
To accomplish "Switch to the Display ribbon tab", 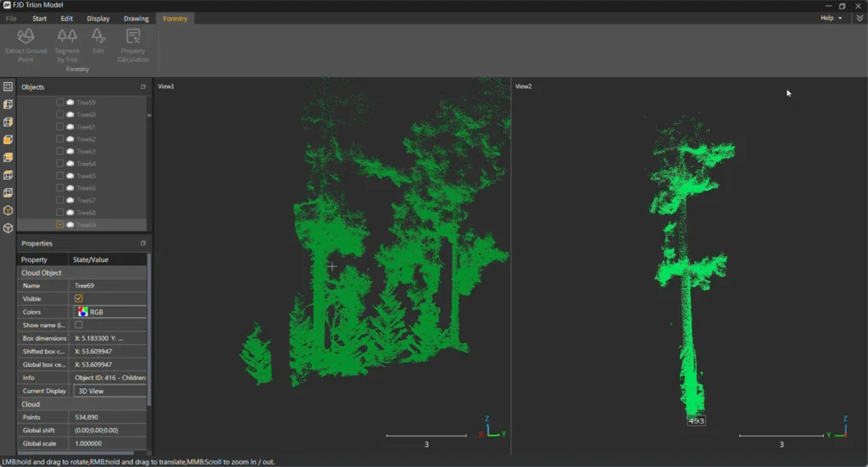I will point(98,18).
